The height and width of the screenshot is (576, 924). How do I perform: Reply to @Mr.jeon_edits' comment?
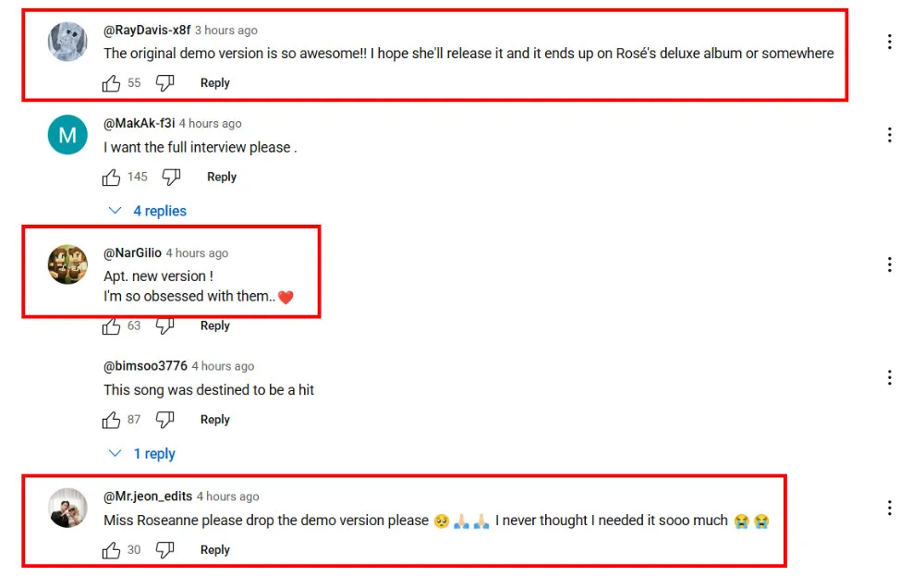coord(214,550)
